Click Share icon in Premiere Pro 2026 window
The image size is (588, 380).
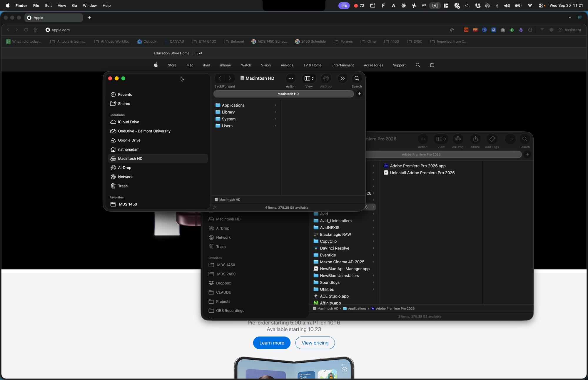point(475,139)
